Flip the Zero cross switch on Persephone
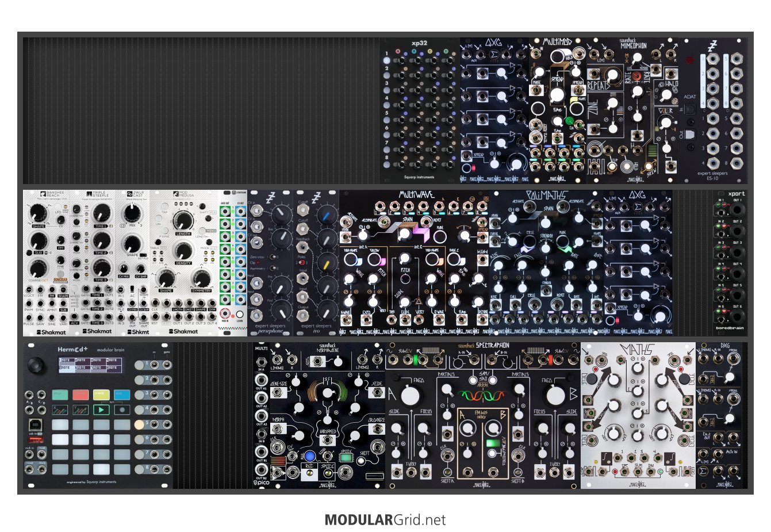The height and width of the screenshot is (532, 771). click(273, 257)
